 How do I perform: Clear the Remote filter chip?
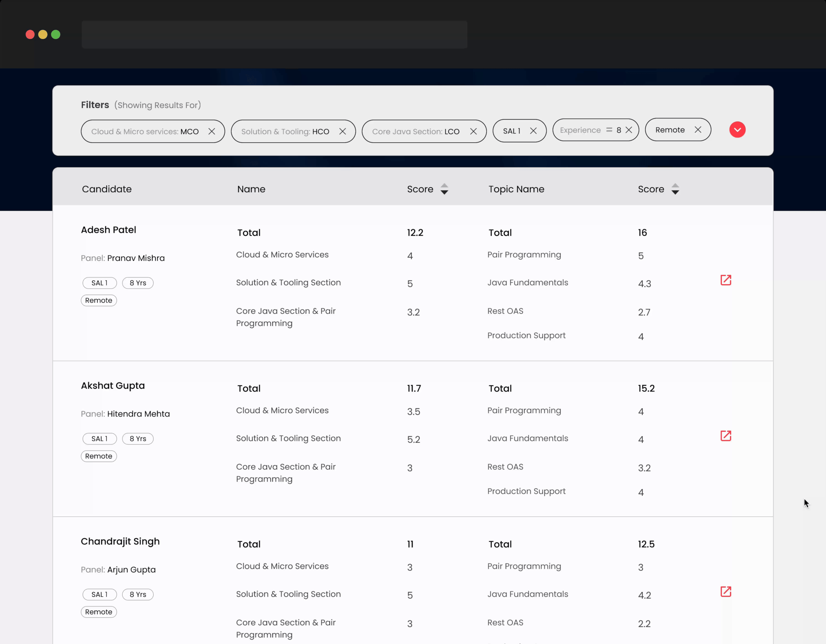point(698,130)
